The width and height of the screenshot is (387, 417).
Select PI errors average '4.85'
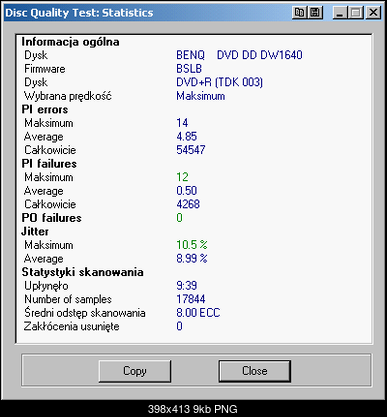pos(187,136)
